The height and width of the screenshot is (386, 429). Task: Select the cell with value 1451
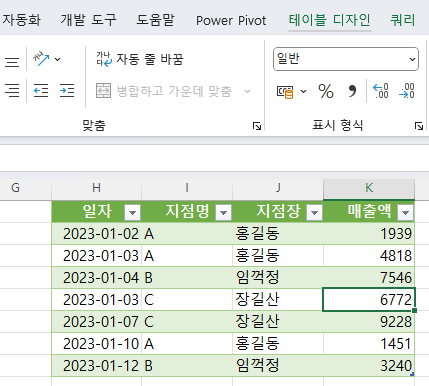tap(369, 344)
